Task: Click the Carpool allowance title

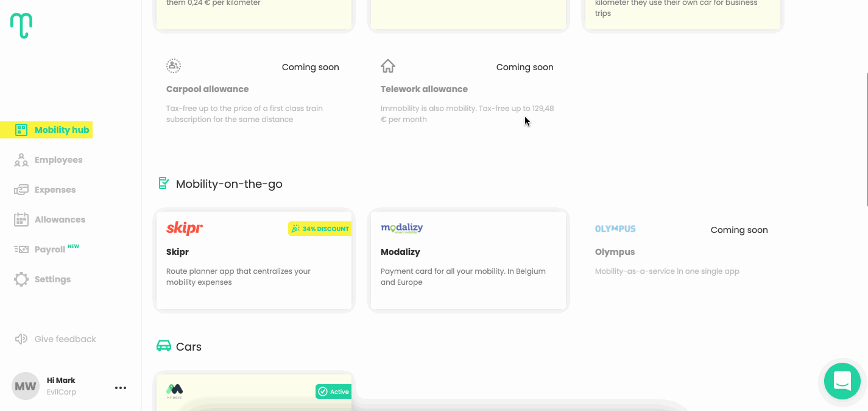Action: point(208,89)
